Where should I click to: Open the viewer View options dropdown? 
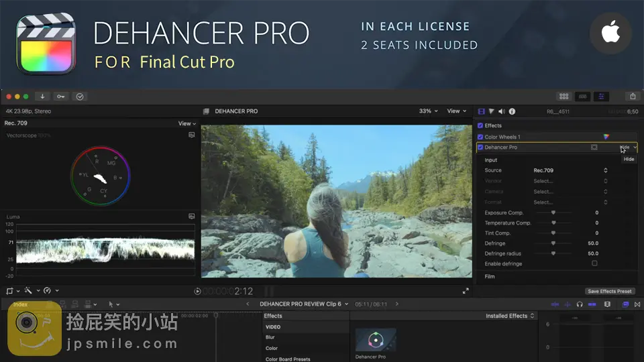(457, 111)
